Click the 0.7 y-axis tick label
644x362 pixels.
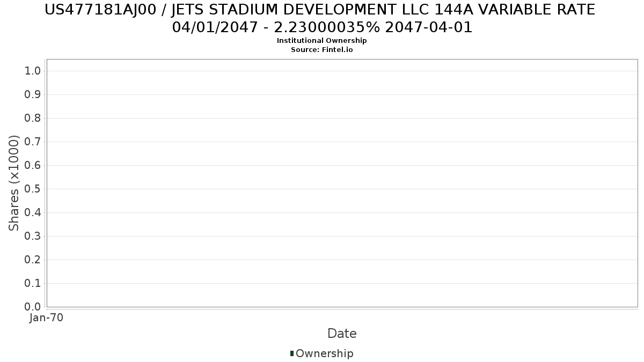point(33,142)
